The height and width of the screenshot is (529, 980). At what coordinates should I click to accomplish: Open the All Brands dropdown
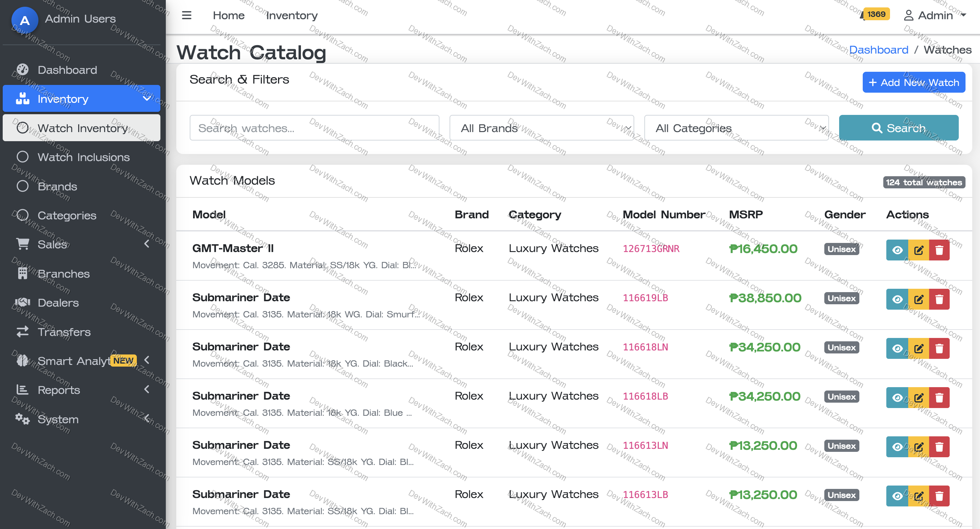(542, 128)
